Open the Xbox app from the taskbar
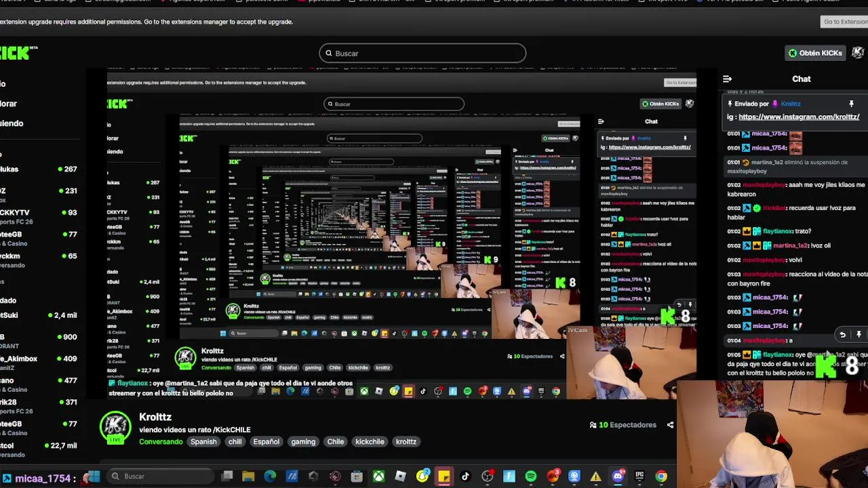 click(378, 476)
